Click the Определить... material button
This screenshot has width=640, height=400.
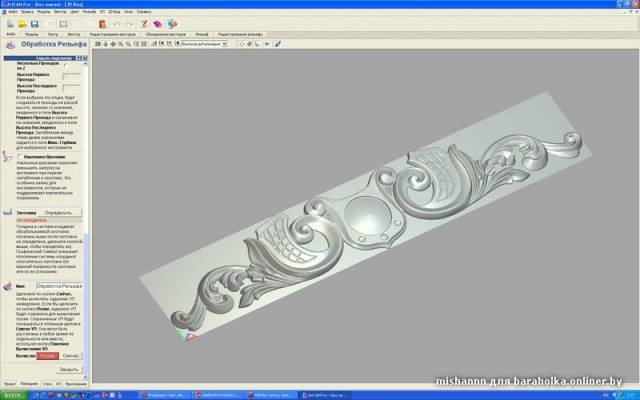[x=60, y=213]
